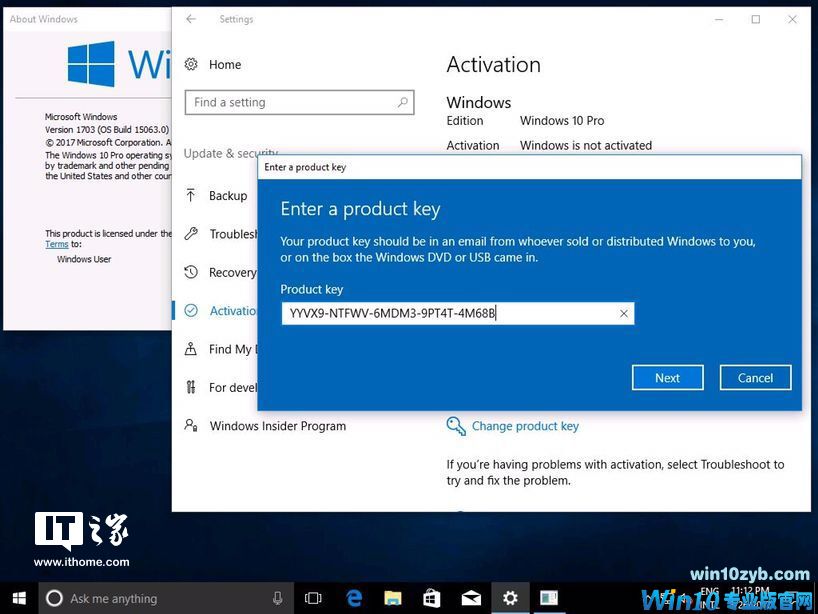Click the Home gear icon in Settings
This screenshot has width=818, height=614.
coord(191,64)
